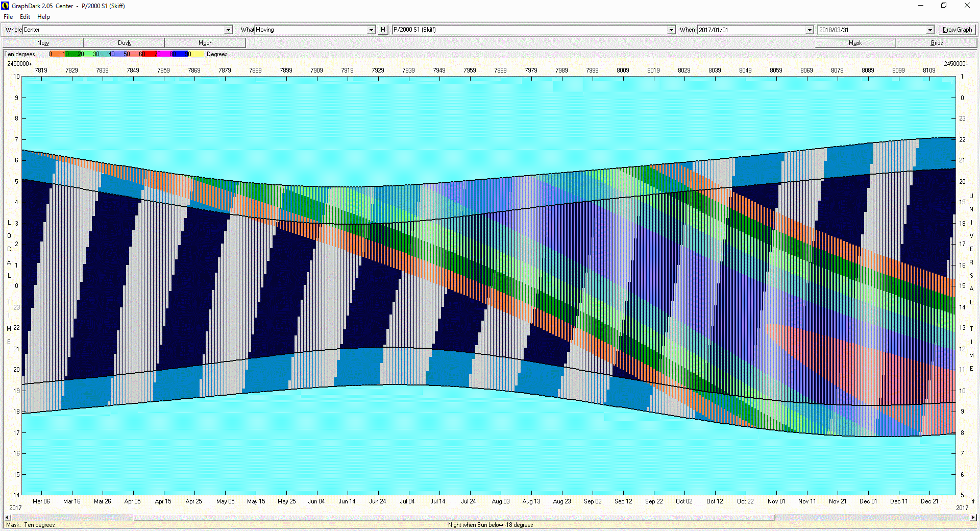Click the Draw Graph button
Viewport: 980px width, 531px height.
point(957,30)
